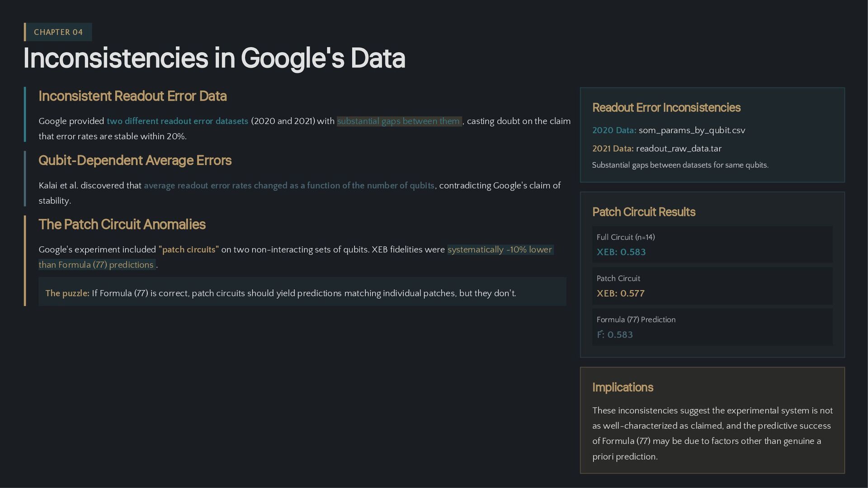Click "The puzzle:" callout box

[302, 292]
